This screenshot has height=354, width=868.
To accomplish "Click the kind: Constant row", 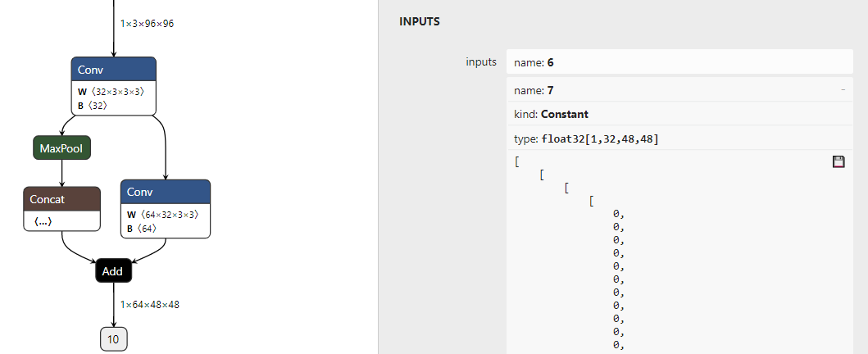I will tap(679, 114).
